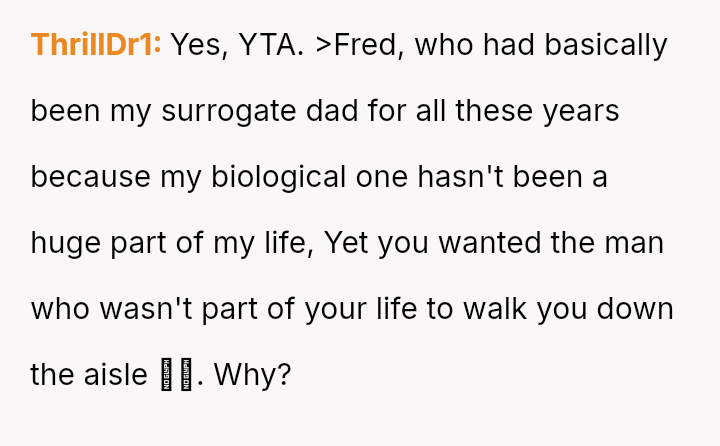Click the second emoji before the period

(x=186, y=376)
